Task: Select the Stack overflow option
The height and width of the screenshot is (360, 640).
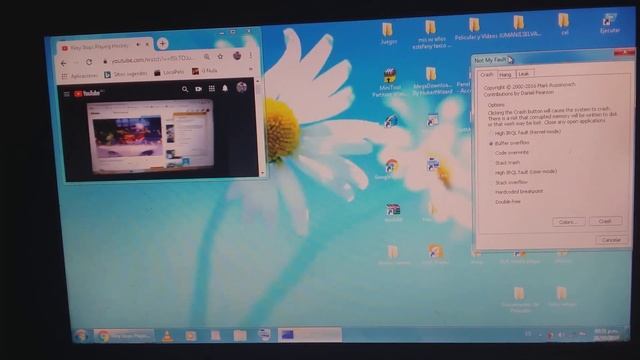Action: tap(509, 182)
